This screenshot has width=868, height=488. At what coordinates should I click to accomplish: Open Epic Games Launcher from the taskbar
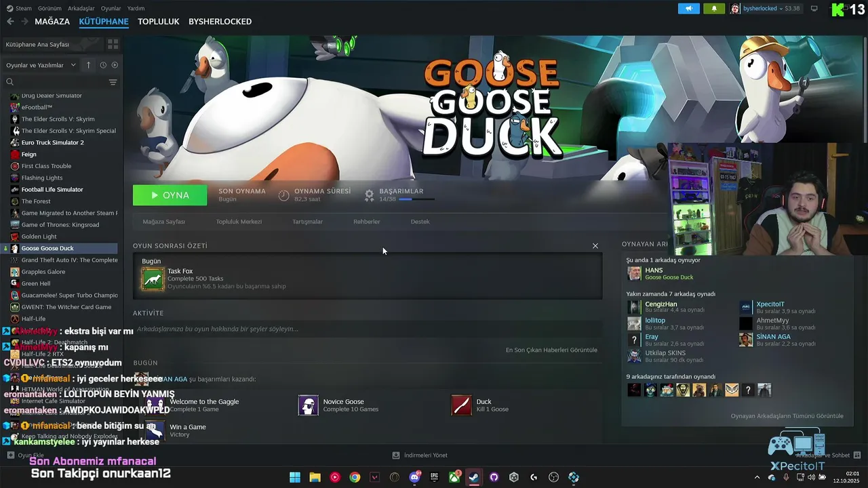[x=434, y=477]
